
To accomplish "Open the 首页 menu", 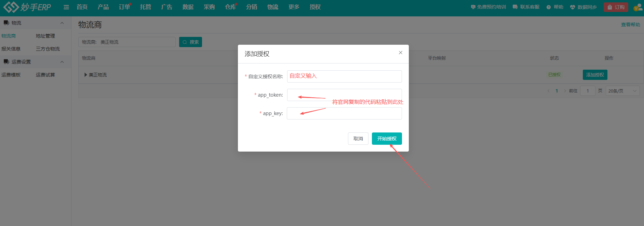I will point(82,7).
